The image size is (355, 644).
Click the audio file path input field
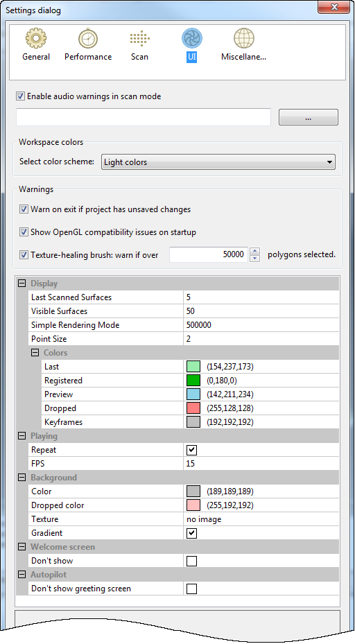point(144,117)
